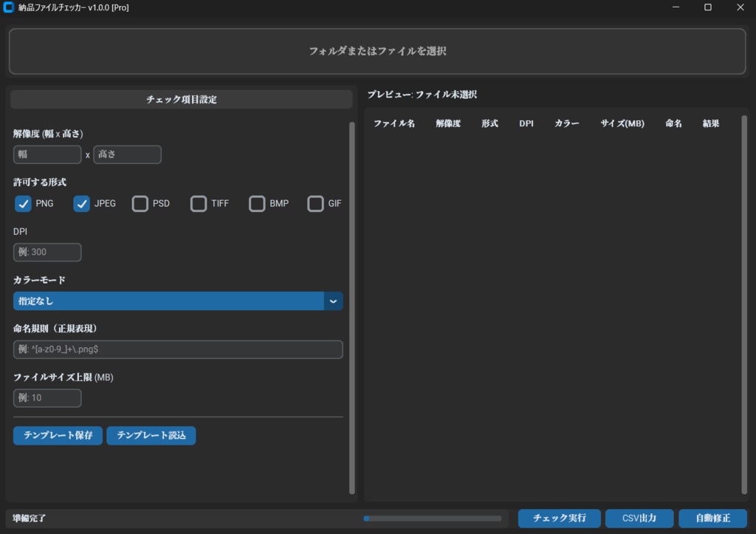Click the 解像度 column header
The image size is (756, 534).
point(448,123)
